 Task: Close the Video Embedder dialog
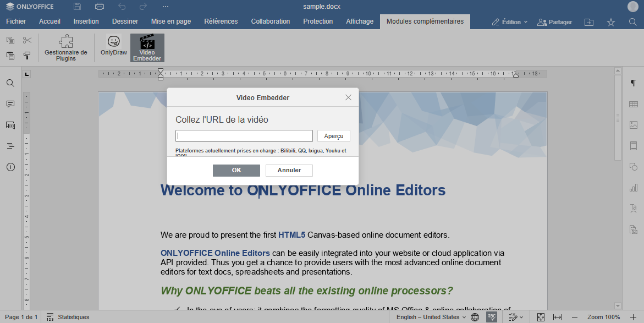point(348,97)
